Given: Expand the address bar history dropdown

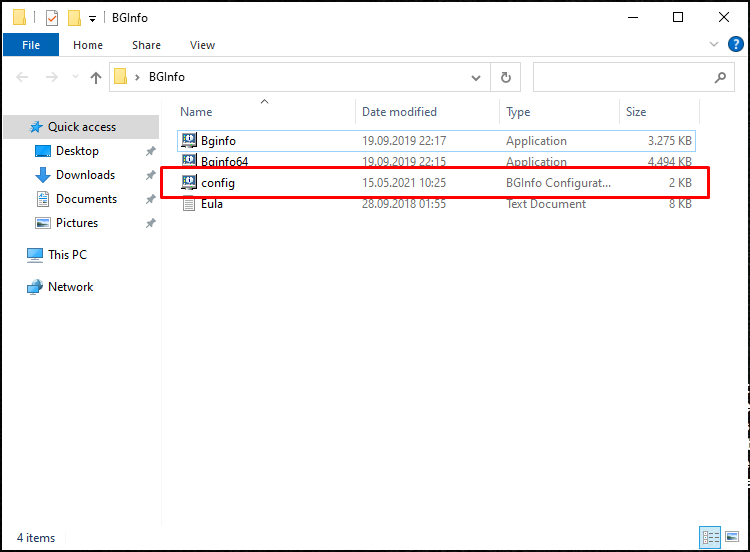Looking at the screenshot, I should pos(475,77).
